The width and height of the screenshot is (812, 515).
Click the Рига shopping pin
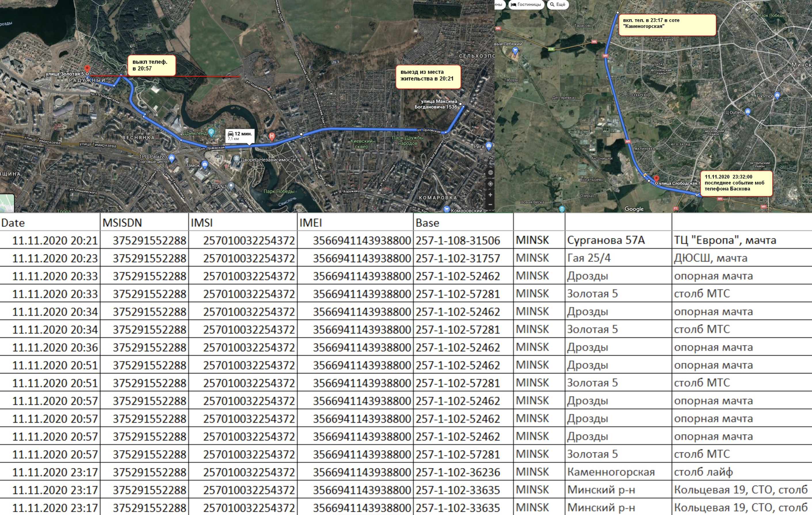pos(489,146)
